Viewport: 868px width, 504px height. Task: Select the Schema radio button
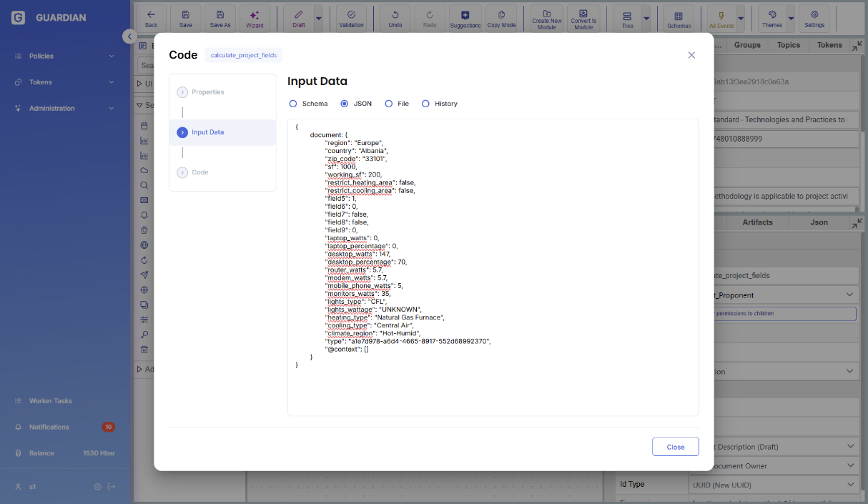point(293,104)
